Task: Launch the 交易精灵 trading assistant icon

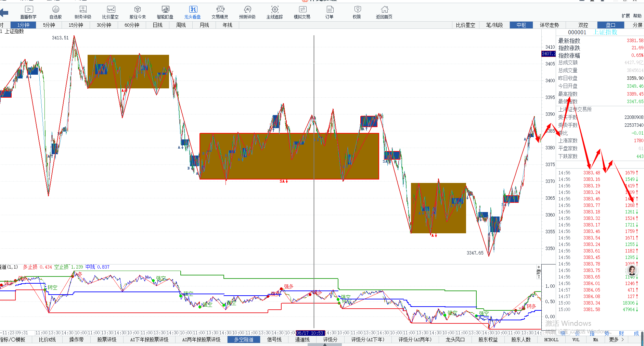Action: [220, 12]
